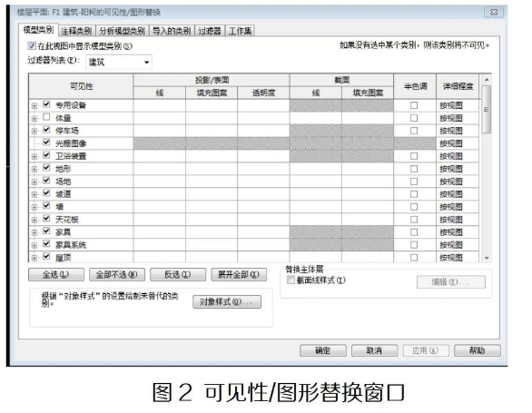Enable 半色调 for 专用设备 row
Viewport: 532px width, 413px height.
pos(414,105)
